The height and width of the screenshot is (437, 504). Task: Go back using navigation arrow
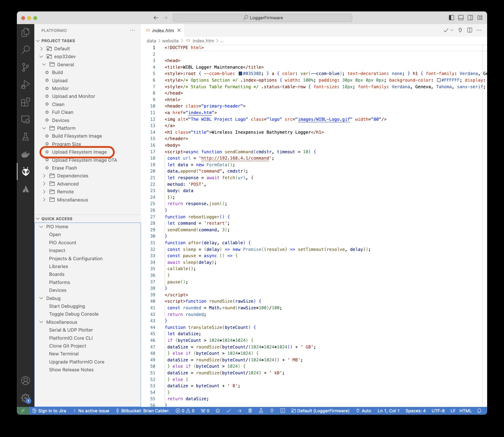click(156, 18)
